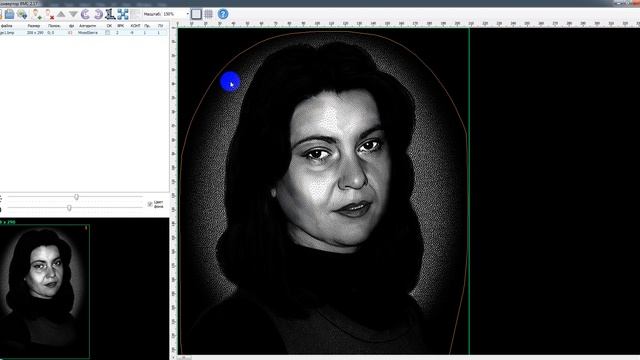Switch to the grid view button
The width and height of the screenshot is (640, 360).
(209, 14)
